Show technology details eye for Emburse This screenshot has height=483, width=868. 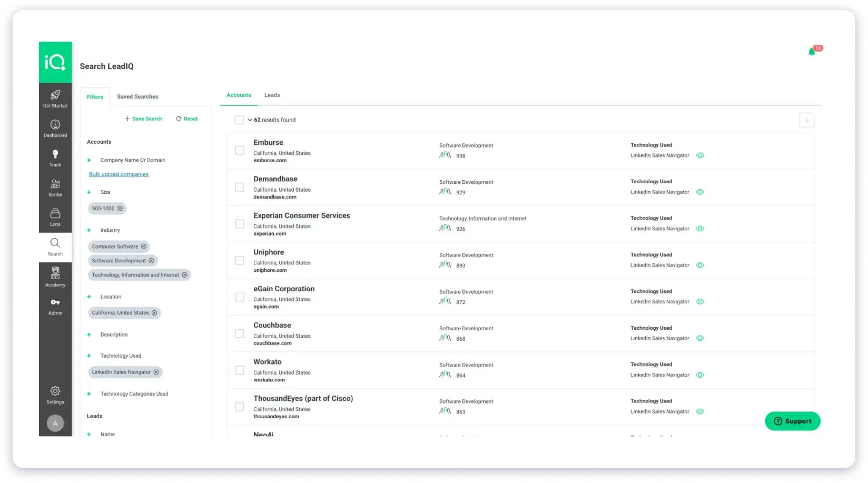pyautogui.click(x=700, y=155)
